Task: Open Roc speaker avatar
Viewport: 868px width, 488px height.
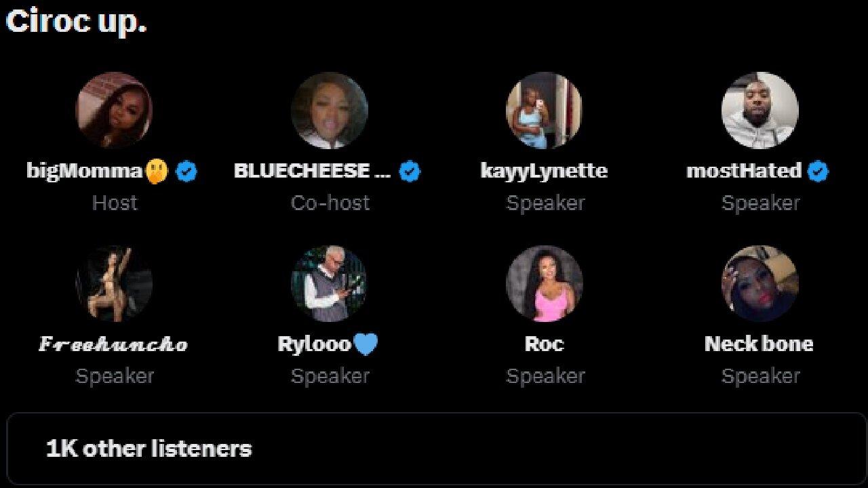Action: (544, 283)
